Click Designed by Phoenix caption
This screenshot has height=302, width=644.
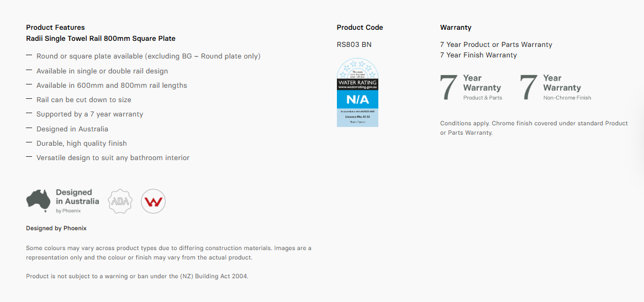56,228
